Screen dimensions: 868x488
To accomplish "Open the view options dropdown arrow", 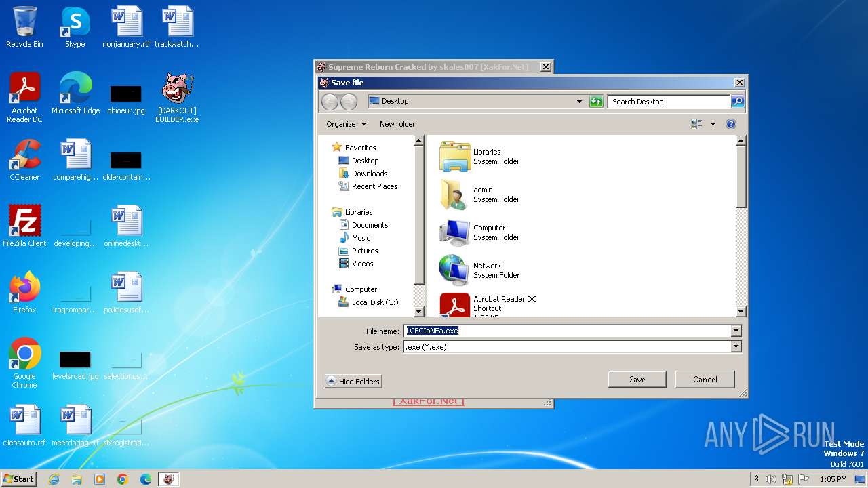I will [713, 124].
